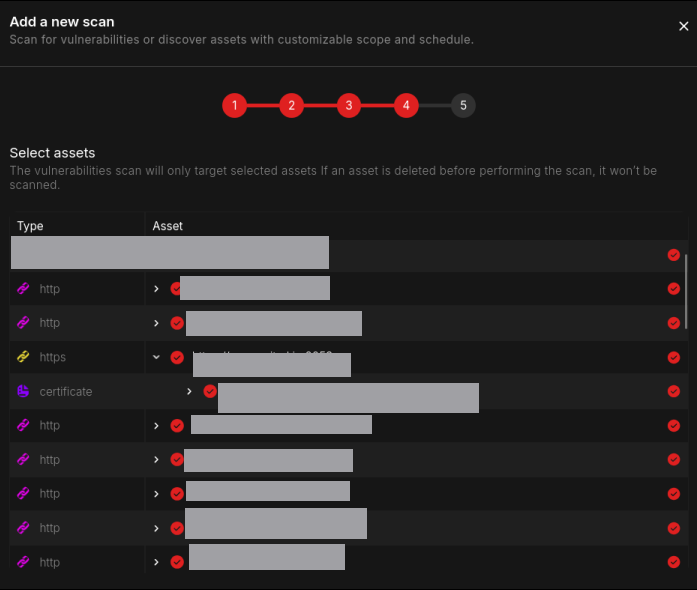Go to step 5 in the wizard stepper
The width and height of the screenshot is (697, 590).
[x=463, y=105]
